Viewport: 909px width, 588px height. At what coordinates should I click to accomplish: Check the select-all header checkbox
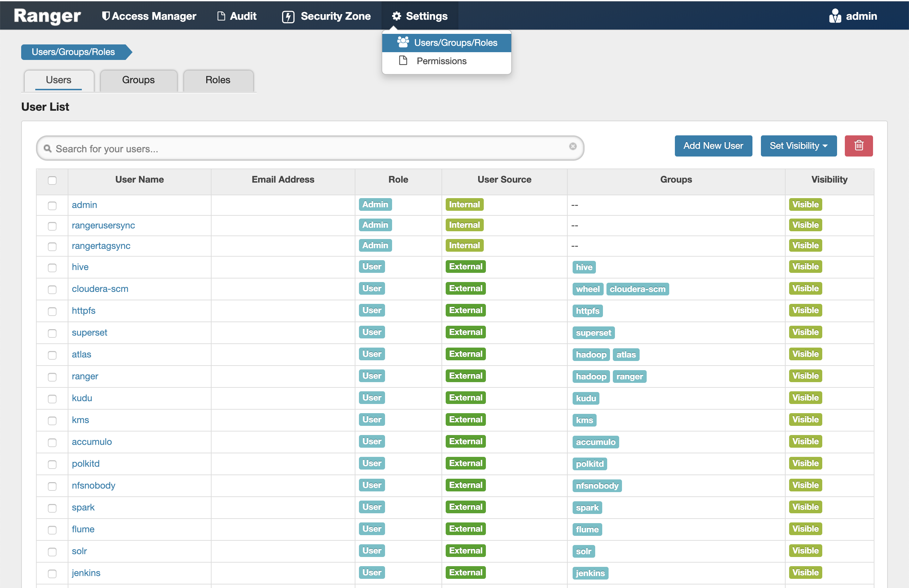pyautogui.click(x=52, y=180)
